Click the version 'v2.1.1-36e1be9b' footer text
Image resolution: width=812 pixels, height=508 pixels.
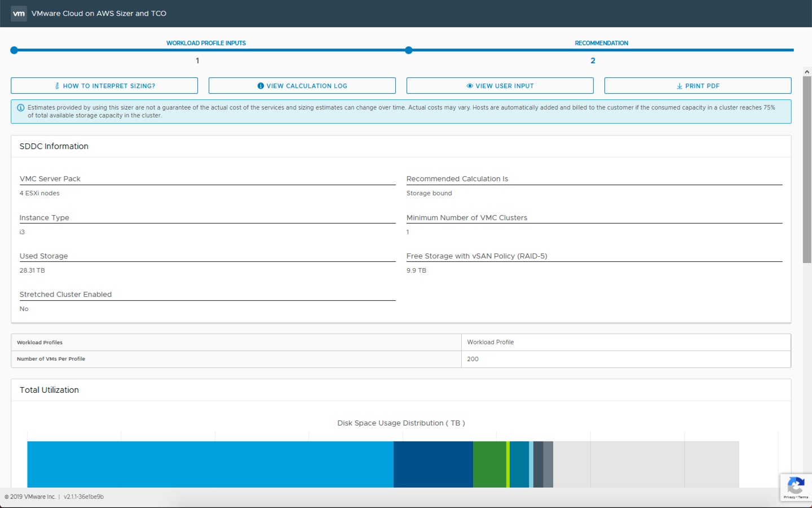(83, 497)
